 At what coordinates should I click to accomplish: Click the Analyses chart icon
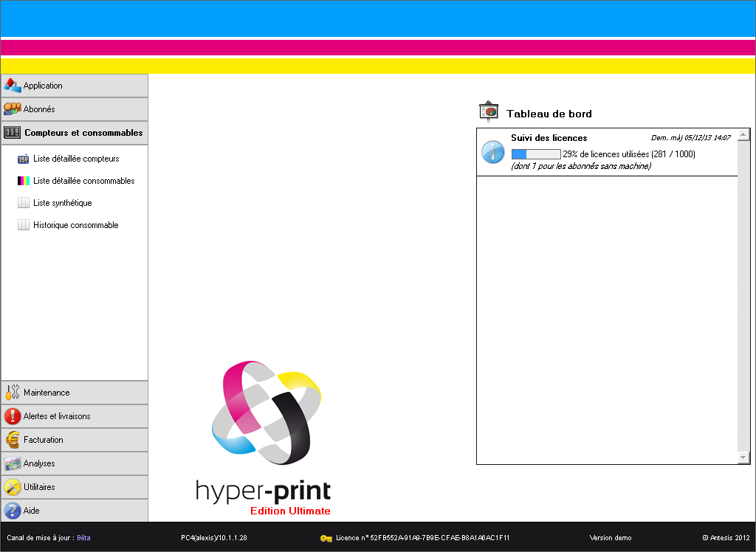pyautogui.click(x=11, y=463)
